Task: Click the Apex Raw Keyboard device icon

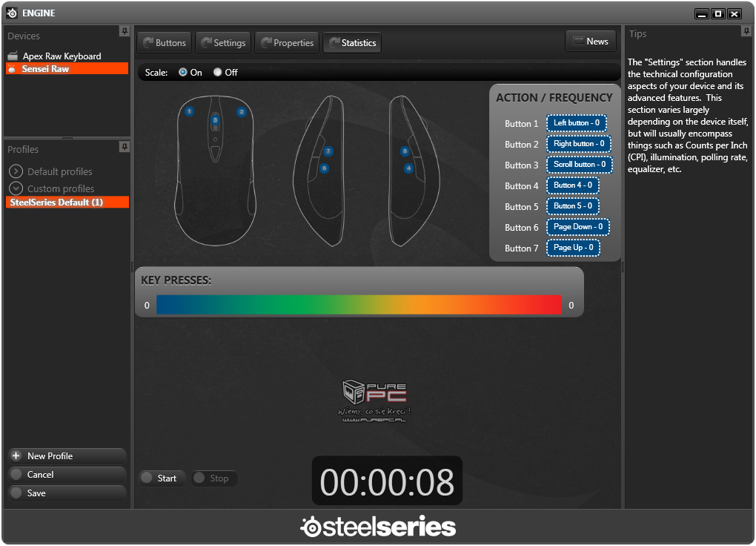Action: 13,56
